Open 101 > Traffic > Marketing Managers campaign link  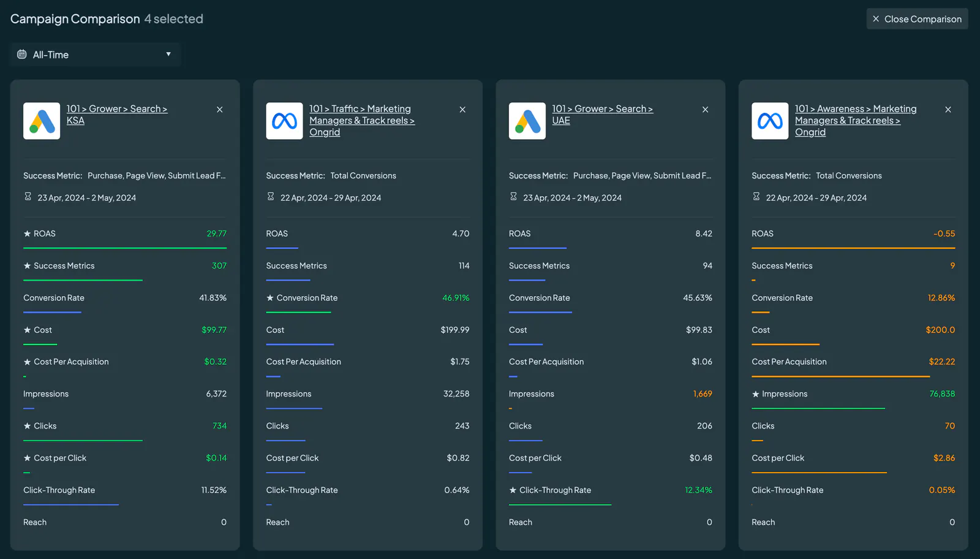(x=362, y=120)
